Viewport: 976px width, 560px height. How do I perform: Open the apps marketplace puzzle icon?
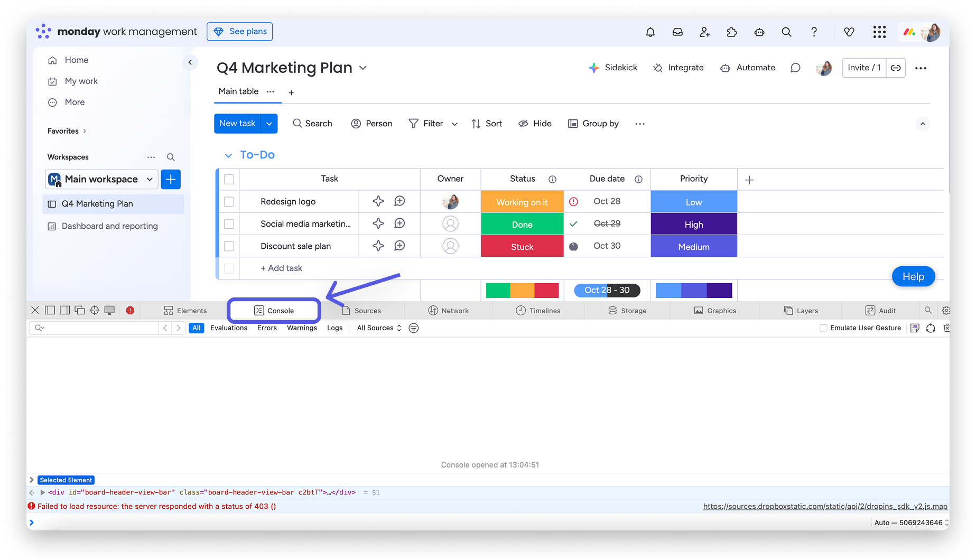732,32
